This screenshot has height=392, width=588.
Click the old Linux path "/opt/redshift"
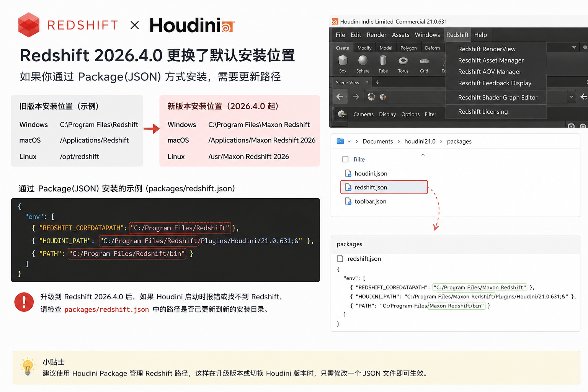79,157
